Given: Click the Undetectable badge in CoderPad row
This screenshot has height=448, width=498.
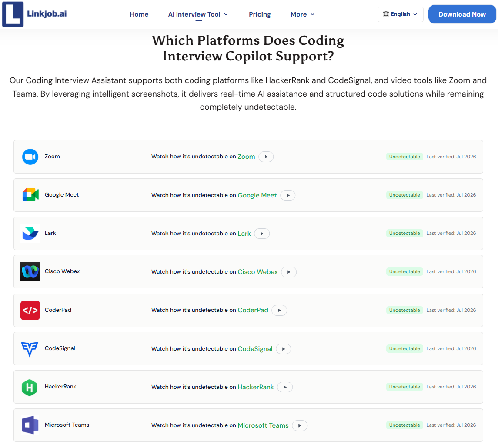Looking at the screenshot, I should pyautogui.click(x=404, y=310).
